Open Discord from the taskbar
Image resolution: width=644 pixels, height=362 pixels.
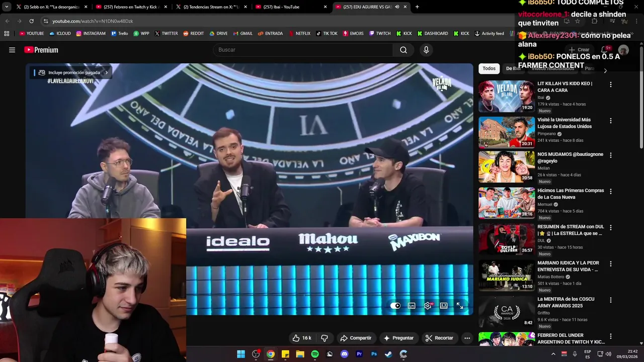(x=344, y=354)
